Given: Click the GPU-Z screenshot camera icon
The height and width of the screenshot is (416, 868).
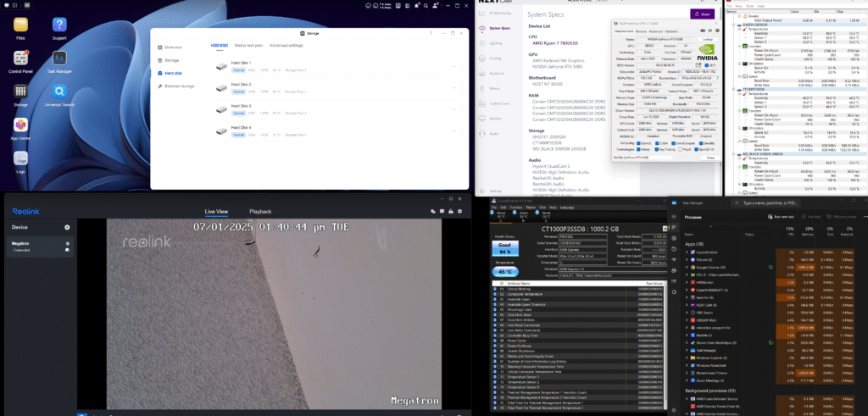Looking at the screenshot, I should click(703, 31).
